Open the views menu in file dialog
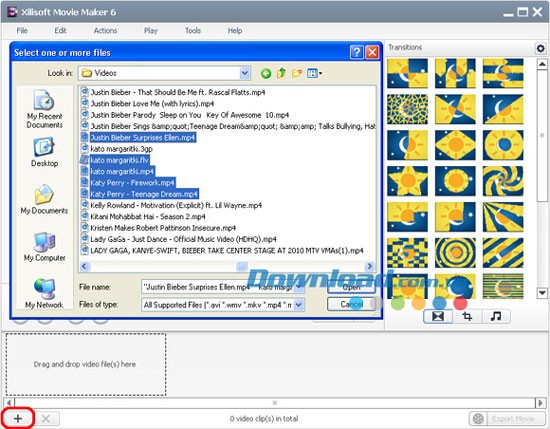Screen dimensions: 550x429 coord(314,73)
